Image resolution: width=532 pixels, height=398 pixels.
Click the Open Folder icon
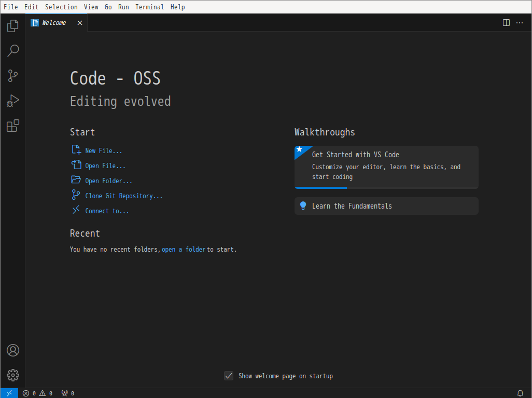point(76,180)
